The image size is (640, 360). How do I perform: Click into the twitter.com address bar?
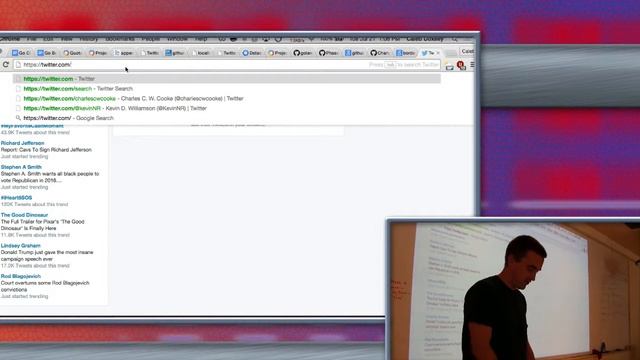pyautogui.click(x=227, y=64)
